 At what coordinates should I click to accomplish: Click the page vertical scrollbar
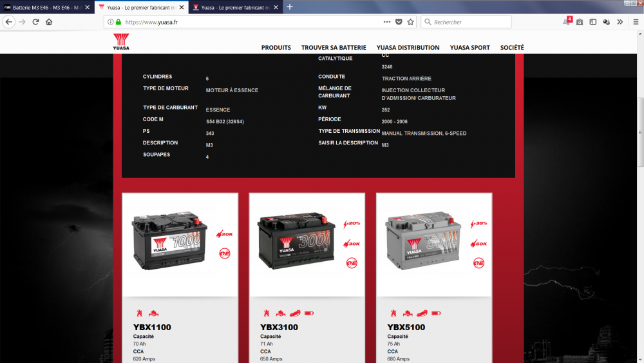(x=640, y=132)
